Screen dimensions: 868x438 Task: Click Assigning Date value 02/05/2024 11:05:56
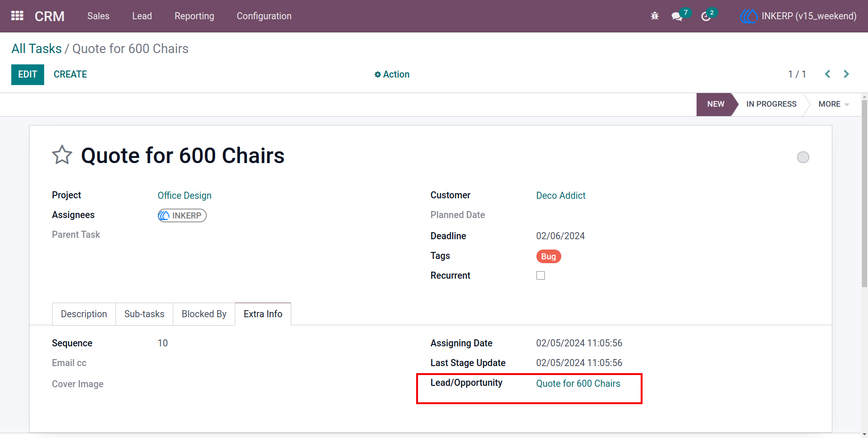tap(579, 343)
